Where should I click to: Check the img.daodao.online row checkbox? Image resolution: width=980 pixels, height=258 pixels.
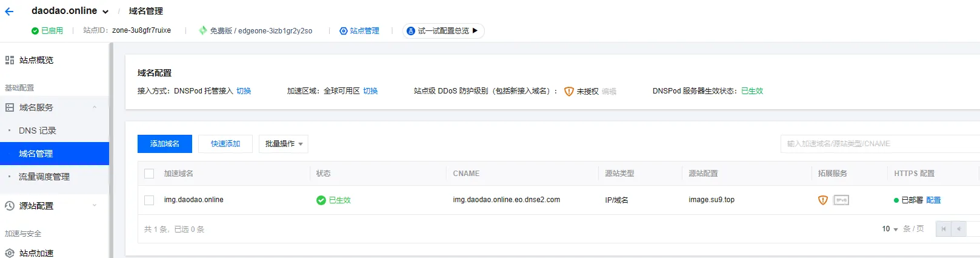149,200
